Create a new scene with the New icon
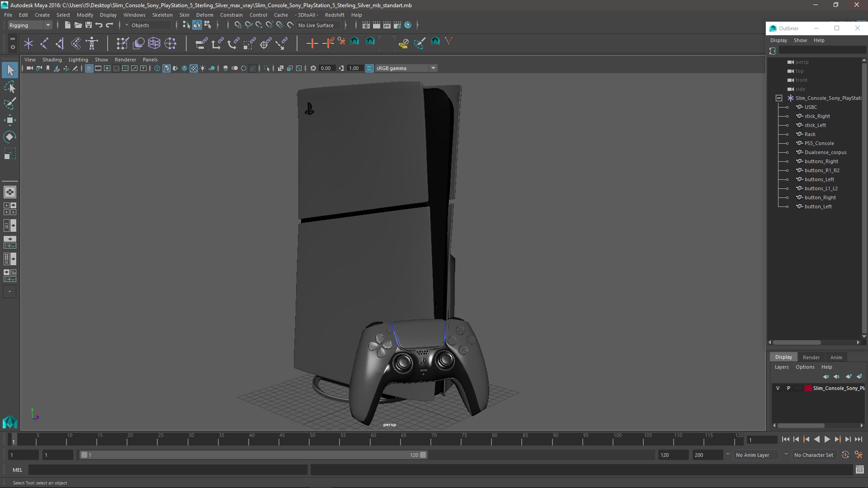The width and height of the screenshot is (868, 488). point(67,25)
